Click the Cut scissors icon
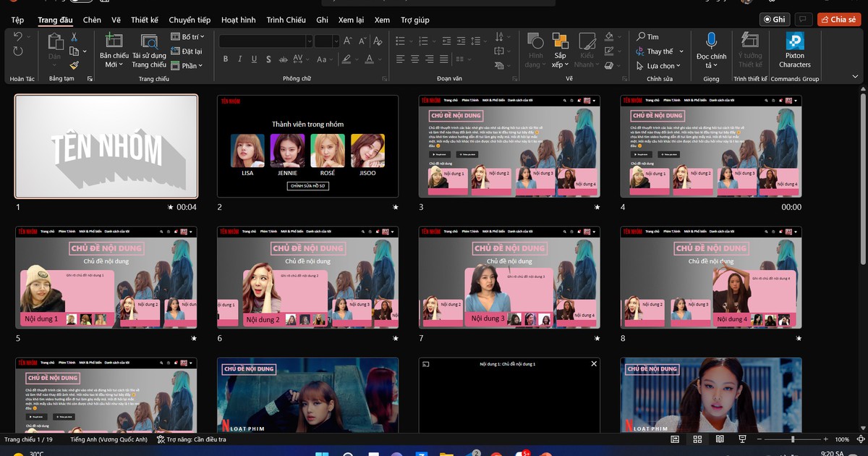The image size is (868, 456). 74,37
